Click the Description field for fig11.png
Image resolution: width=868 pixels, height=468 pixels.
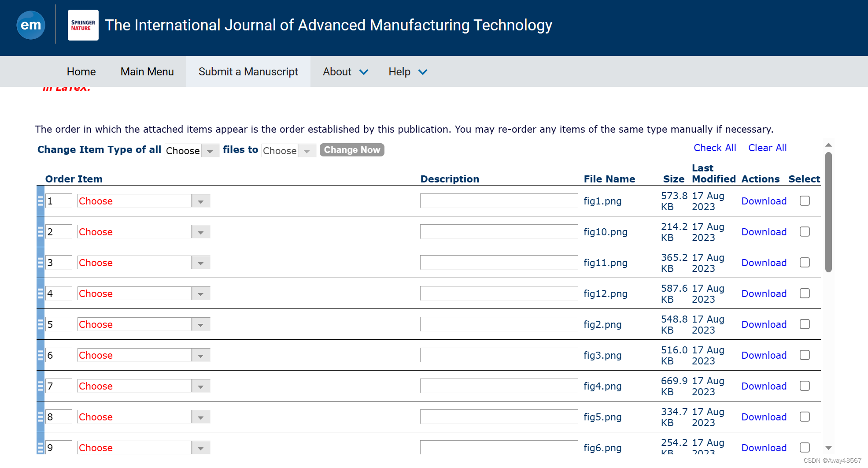[499, 262]
